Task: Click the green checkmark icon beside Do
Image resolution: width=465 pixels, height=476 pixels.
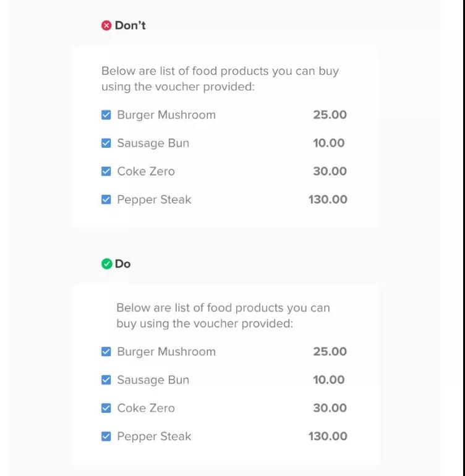Action: [x=106, y=264]
